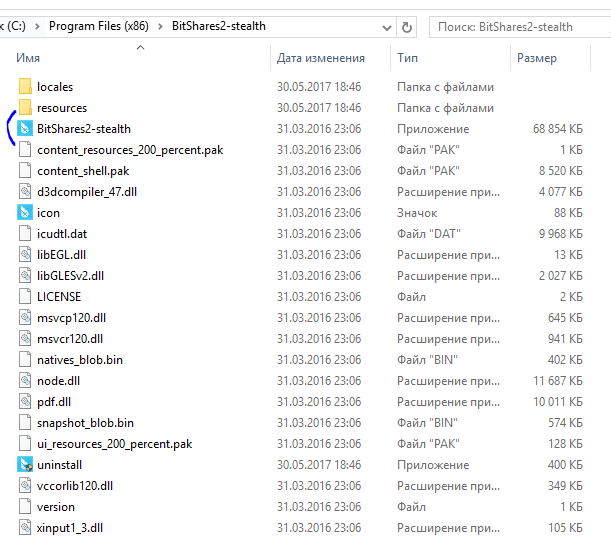Click the ui_resources_200_percent.pak file icon

click(25, 444)
